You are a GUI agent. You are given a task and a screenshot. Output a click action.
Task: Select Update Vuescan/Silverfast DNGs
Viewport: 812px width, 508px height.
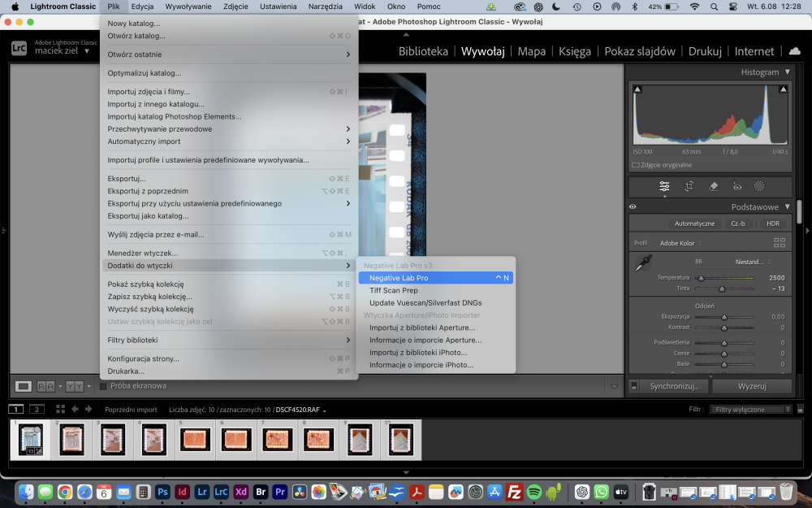(436, 302)
